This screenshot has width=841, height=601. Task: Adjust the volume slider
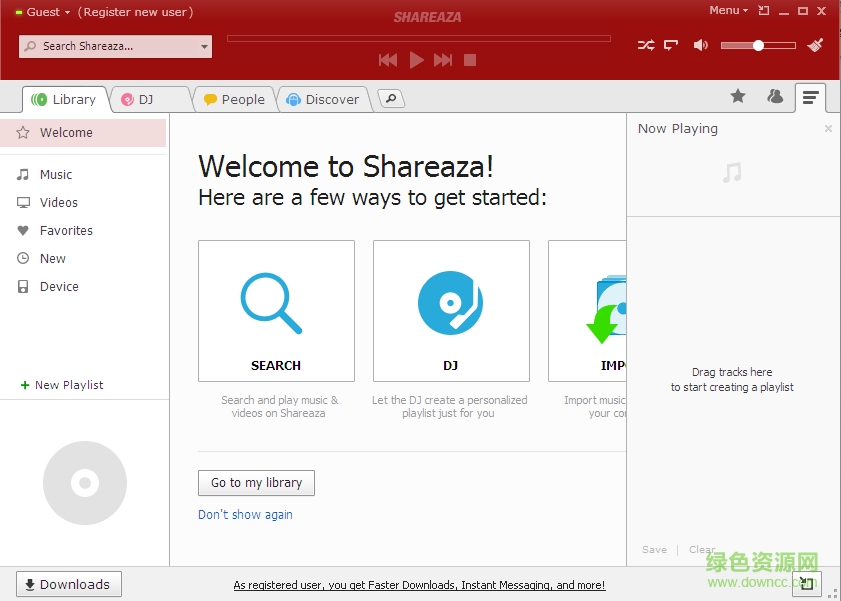(x=757, y=44)
